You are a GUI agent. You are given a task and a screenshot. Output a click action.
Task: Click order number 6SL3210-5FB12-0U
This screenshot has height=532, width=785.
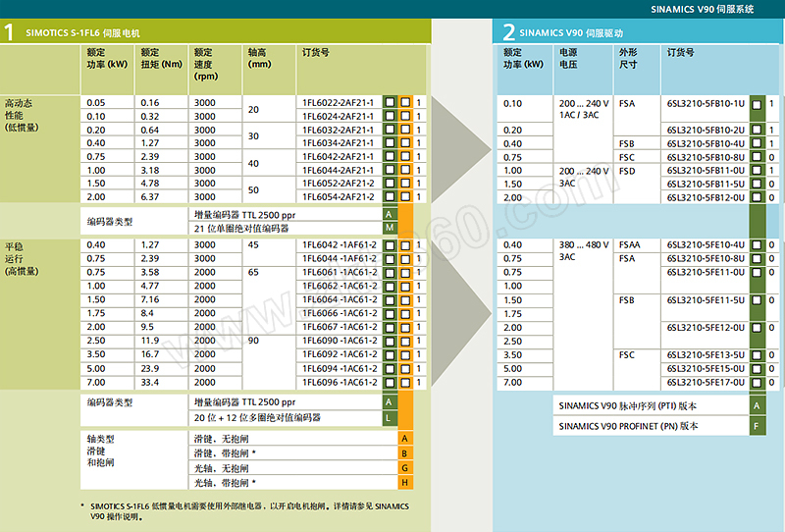706,197
